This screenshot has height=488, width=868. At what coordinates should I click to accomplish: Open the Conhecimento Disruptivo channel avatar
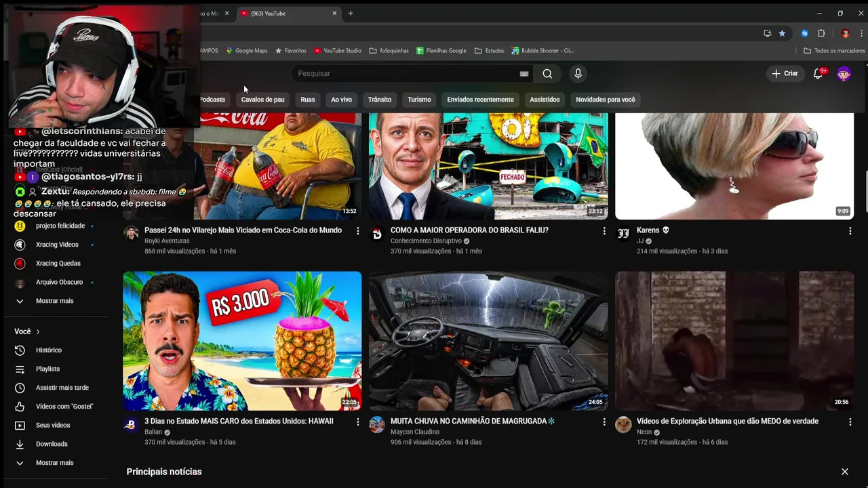click(377, 234)
